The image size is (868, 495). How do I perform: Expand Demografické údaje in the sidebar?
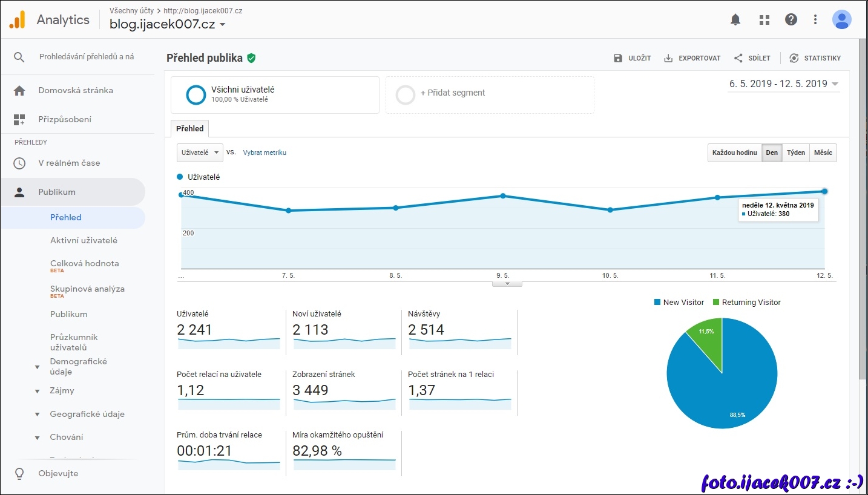pyautogui.click(x=37, y=367)
